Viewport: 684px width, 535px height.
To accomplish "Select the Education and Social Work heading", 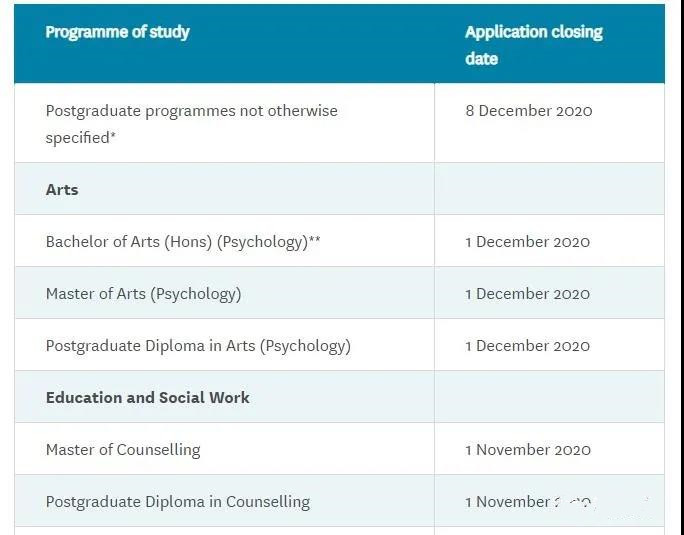I will 147,398.
